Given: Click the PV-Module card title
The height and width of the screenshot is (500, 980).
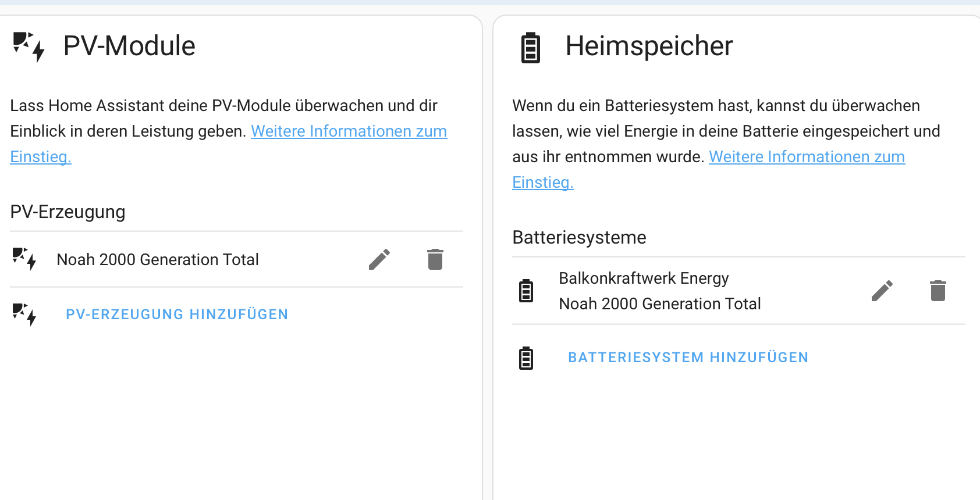Looking at the screenshot, I should [x=129, y=46].
